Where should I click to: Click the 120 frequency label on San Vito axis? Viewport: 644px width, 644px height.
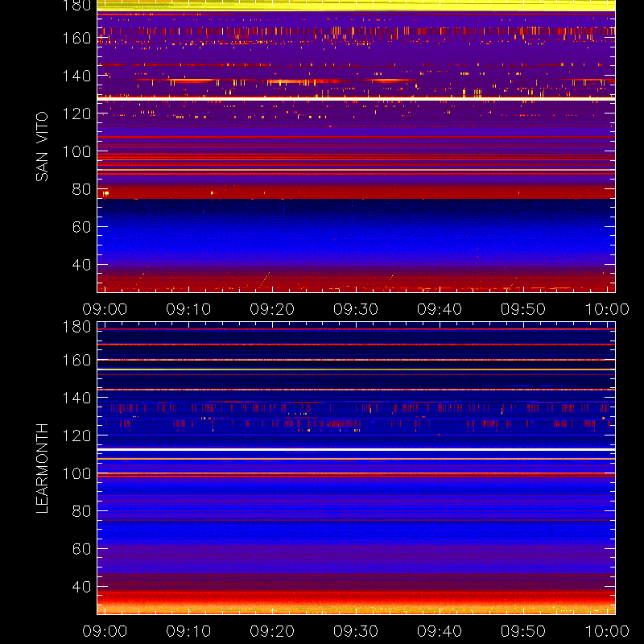click(x=76, y=114)
